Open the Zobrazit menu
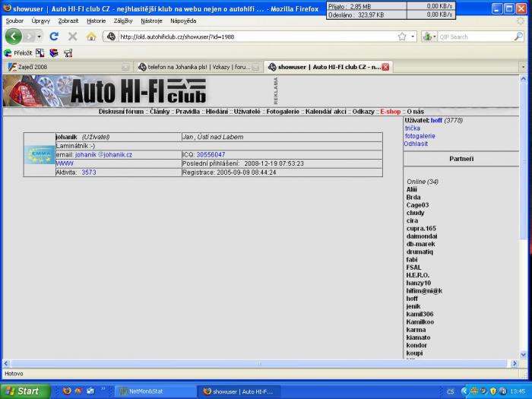532x399 pixels. 68,21
